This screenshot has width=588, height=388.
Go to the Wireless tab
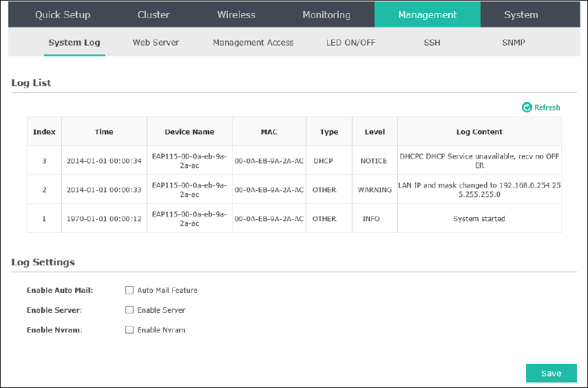tap(236, 14)
